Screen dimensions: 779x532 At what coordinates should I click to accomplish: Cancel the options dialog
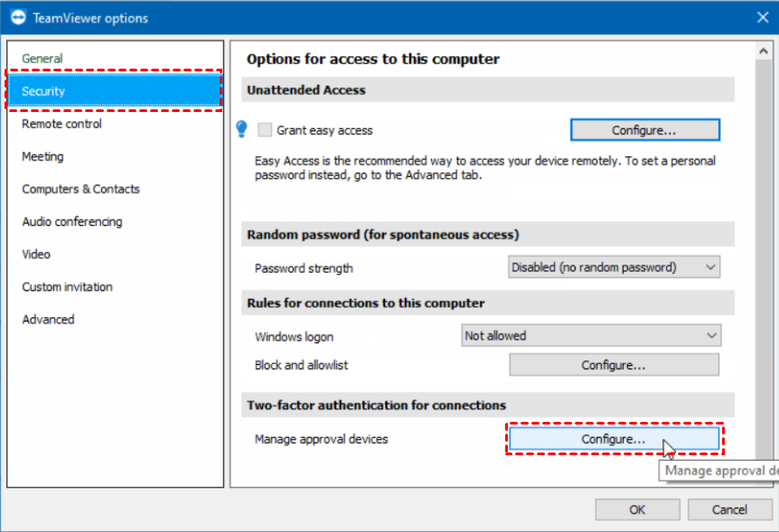[x=729, y=509]
